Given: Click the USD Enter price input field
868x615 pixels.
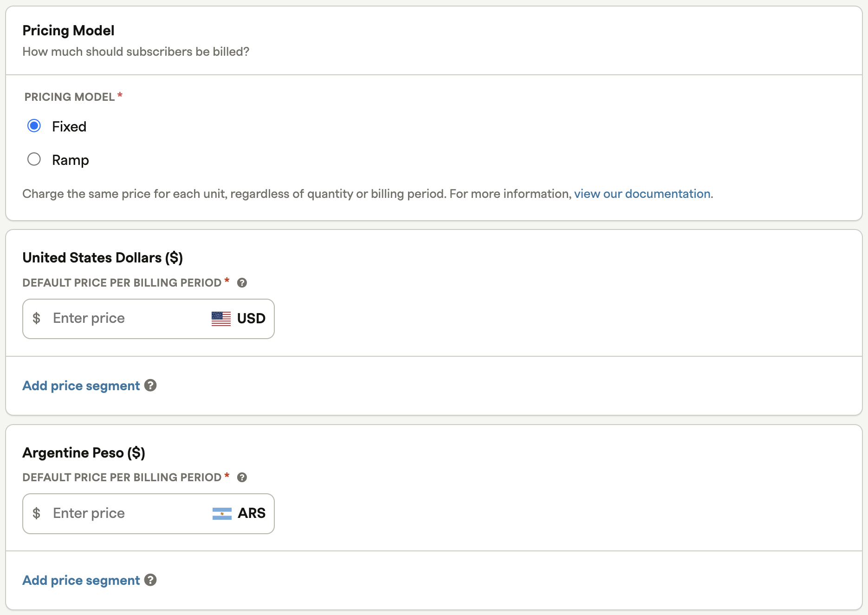Looking at the screenshot, I should [x=125, y=319].
